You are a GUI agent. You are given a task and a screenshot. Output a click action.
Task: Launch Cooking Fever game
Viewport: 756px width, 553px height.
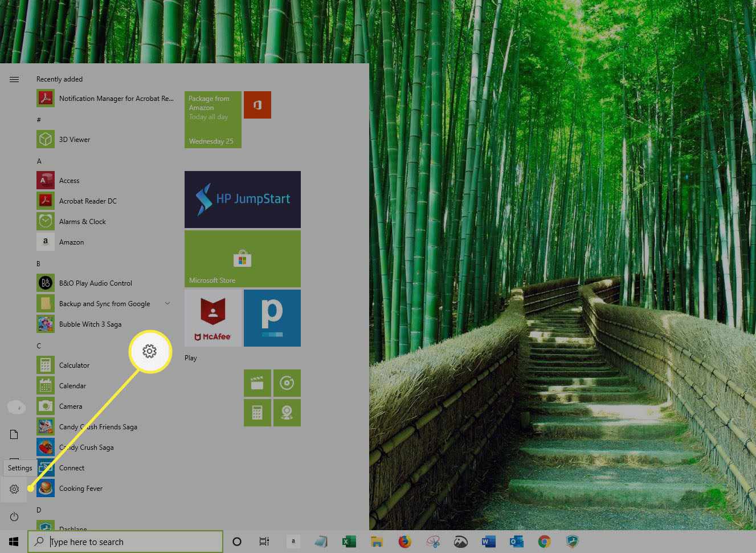click(105, 488)
